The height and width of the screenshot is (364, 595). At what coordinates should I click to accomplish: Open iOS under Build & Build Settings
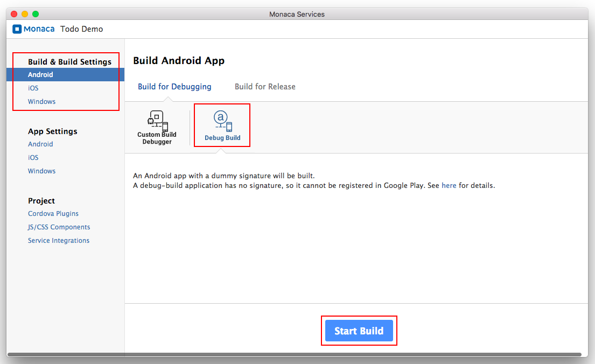[33, 88]
